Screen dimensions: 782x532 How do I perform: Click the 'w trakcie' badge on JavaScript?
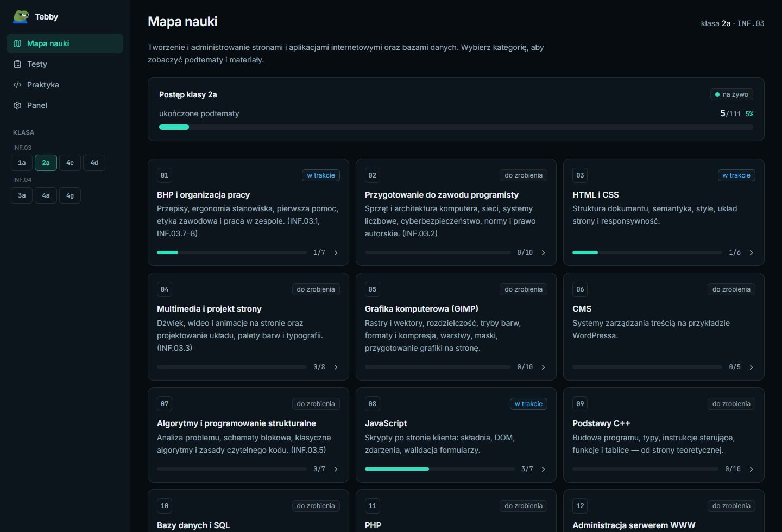[x=528, y=404]
